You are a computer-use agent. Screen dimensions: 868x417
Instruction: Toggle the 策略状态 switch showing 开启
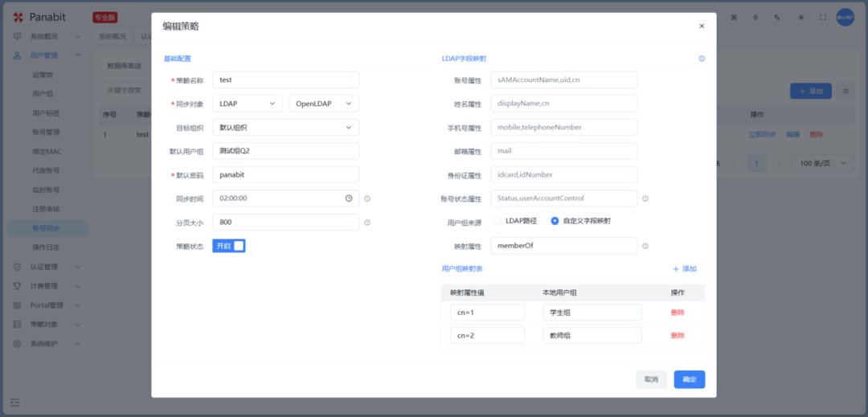tap(228, 246)
